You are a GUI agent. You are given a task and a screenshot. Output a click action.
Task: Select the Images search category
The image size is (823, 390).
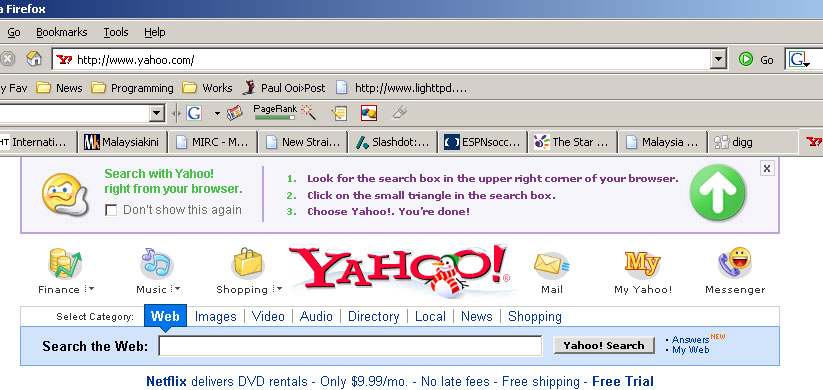click(215, 317)
